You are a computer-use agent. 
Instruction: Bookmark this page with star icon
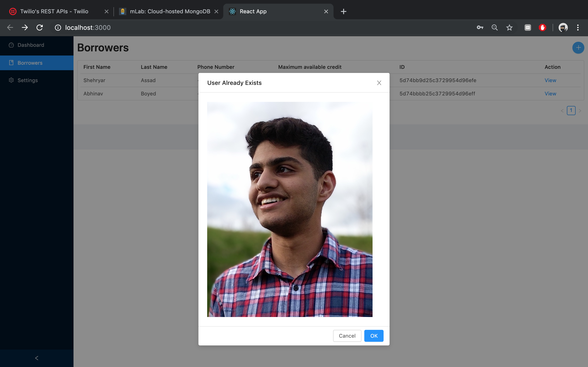[x=509, y=28]
